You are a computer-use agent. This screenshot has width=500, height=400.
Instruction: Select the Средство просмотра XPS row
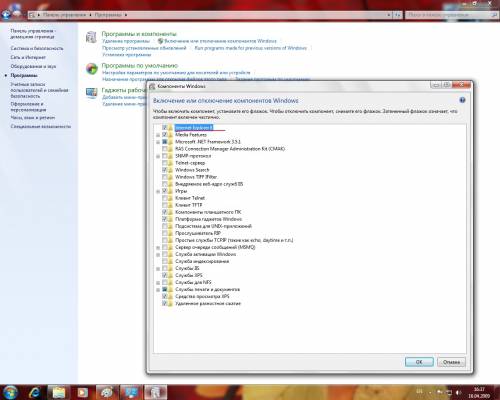pyautogui.click(x=202, y=297)
